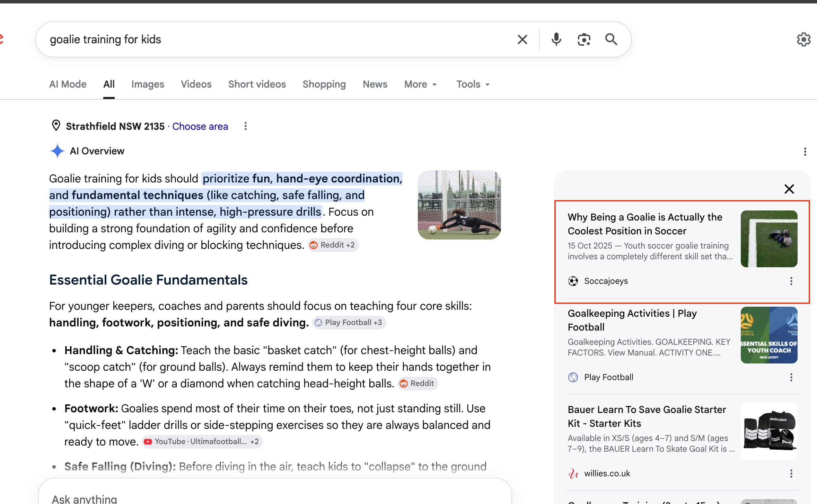
Task: Open the Reddit source chip after Handling & Catching
Action: [418, 384]
